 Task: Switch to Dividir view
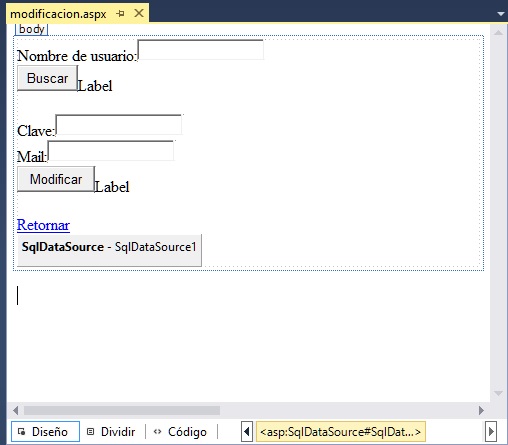click(x=111, y=432)
